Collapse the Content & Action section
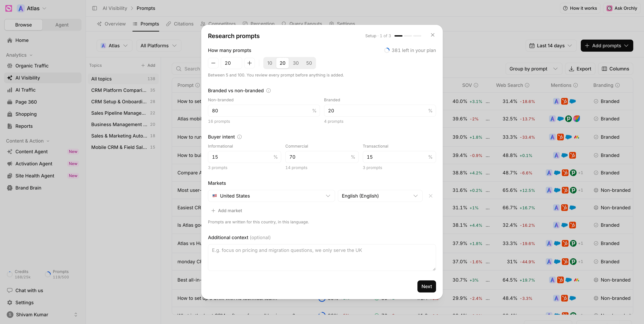This screenshot has width=644, height=324. (28, 141)
